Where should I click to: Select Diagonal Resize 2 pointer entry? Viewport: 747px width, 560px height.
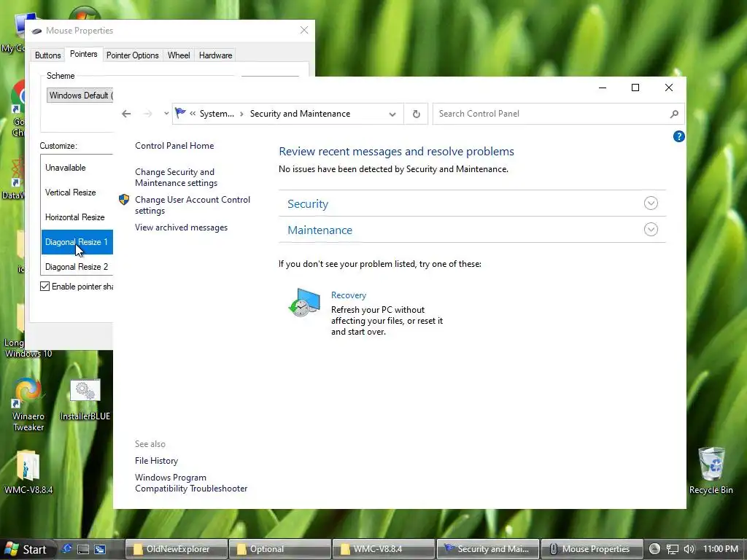pyautogui.click(x=77, y=267)
